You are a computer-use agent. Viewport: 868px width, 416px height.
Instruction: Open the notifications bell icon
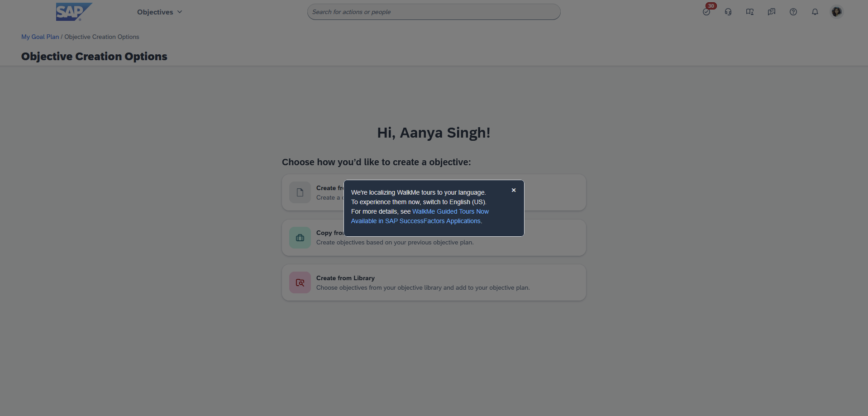coord(815,12)
